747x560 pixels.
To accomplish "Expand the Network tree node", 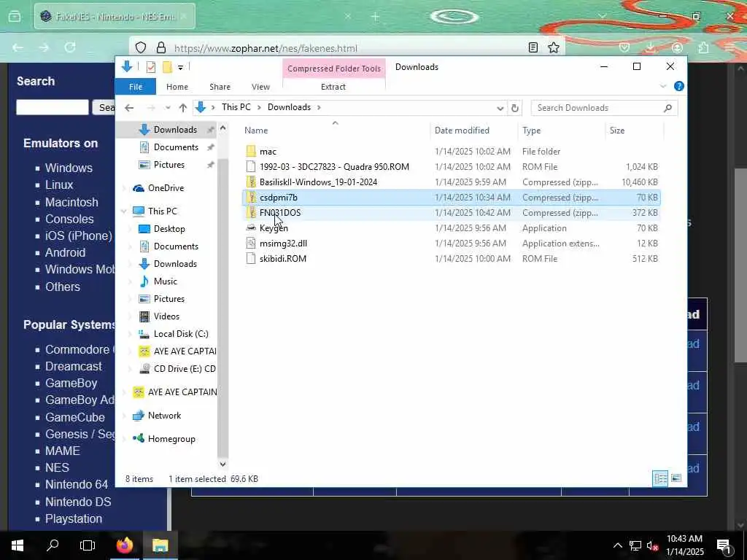I will (x=124, y=416).
